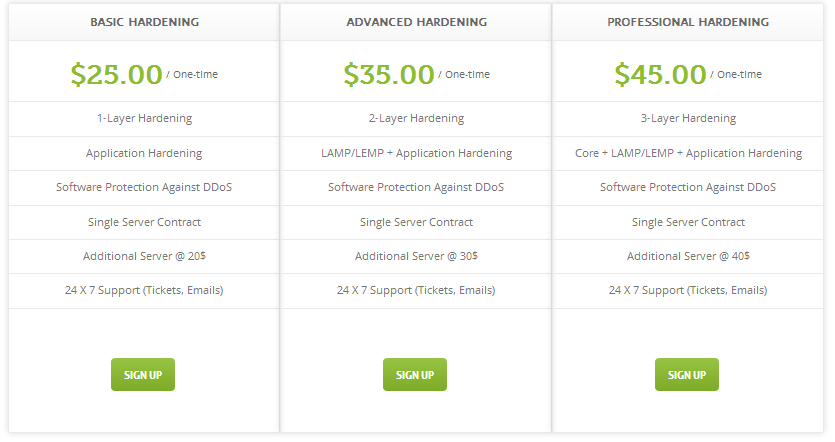Image resolution: width=835 pixels, height=442 pixels.
Task: Click Sign Up under Basic Hardening
Action: pos(143,375)
